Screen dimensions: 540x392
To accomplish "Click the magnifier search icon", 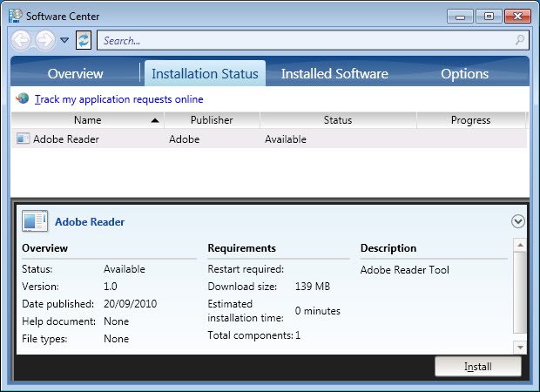I will pyautogui.click(x=520, y=40).
